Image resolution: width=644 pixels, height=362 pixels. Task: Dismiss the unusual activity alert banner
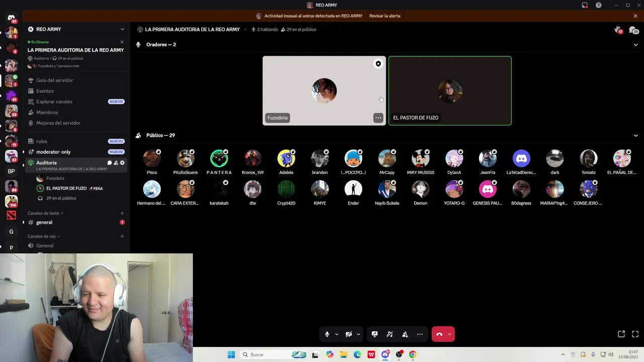(635, 16)
